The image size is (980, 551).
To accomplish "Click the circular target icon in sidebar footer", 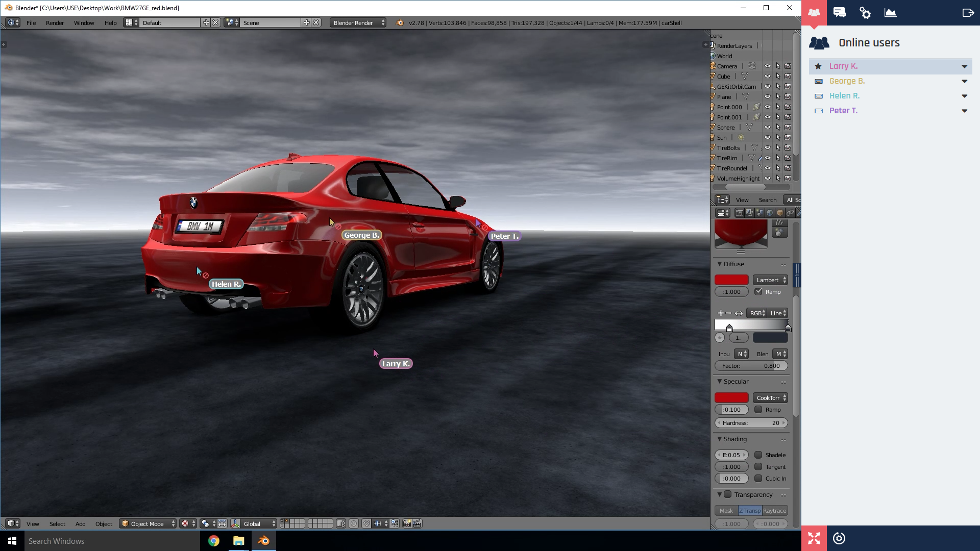I will pos(839,538).
